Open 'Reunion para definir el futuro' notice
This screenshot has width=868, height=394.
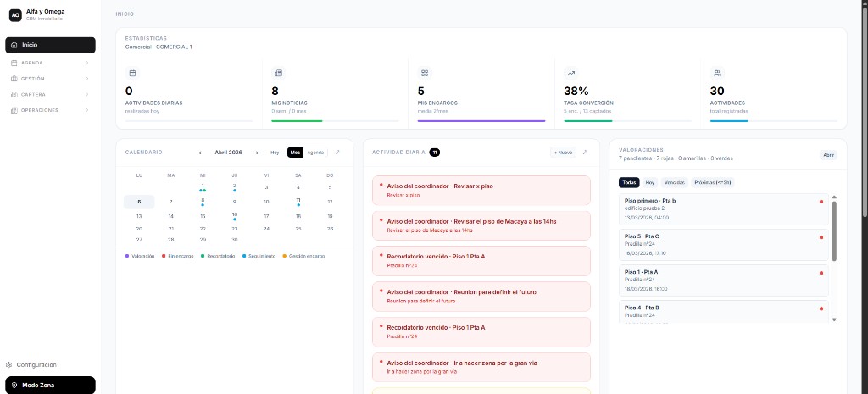coord(481,297)
